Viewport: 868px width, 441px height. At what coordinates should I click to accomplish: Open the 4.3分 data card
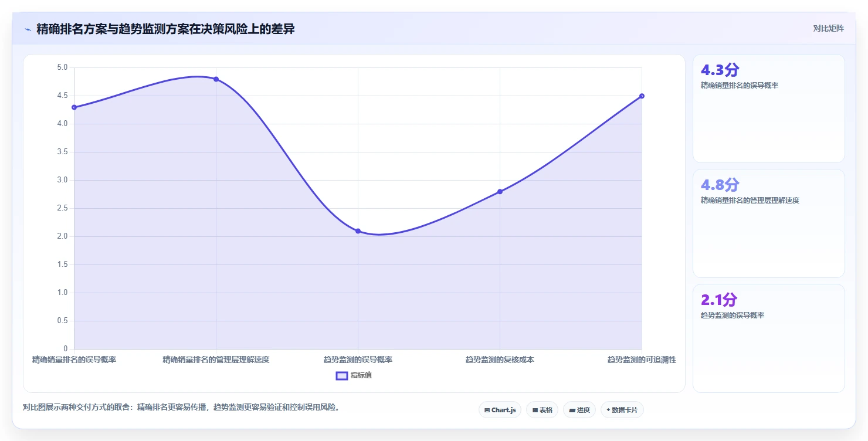point(769,108)
